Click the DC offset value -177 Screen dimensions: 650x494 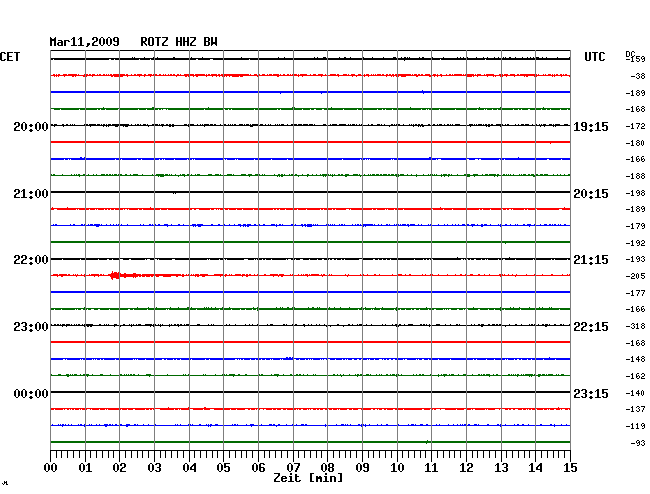635,293
